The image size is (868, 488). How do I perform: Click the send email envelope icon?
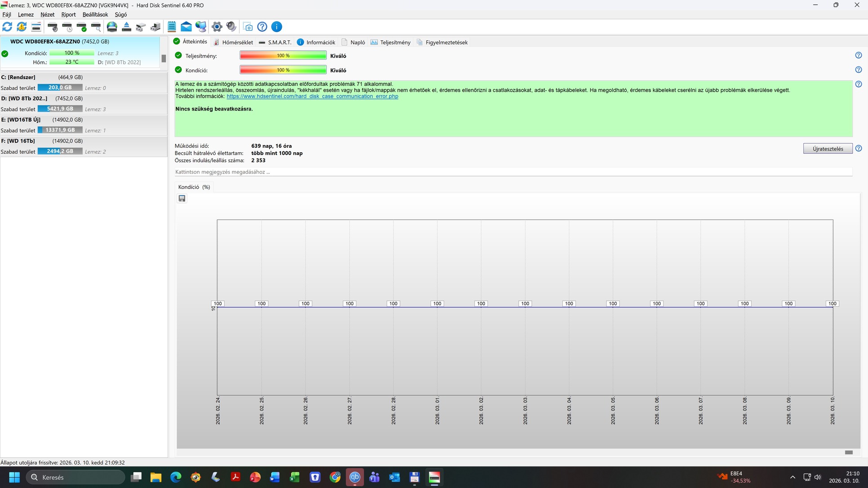pos(186,27)
